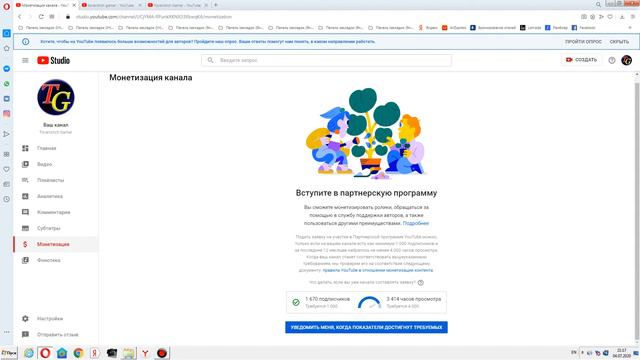Click the heart bookmark icon in address bar
This screenshot has width=640, height=360.
(x=610, y=17)
